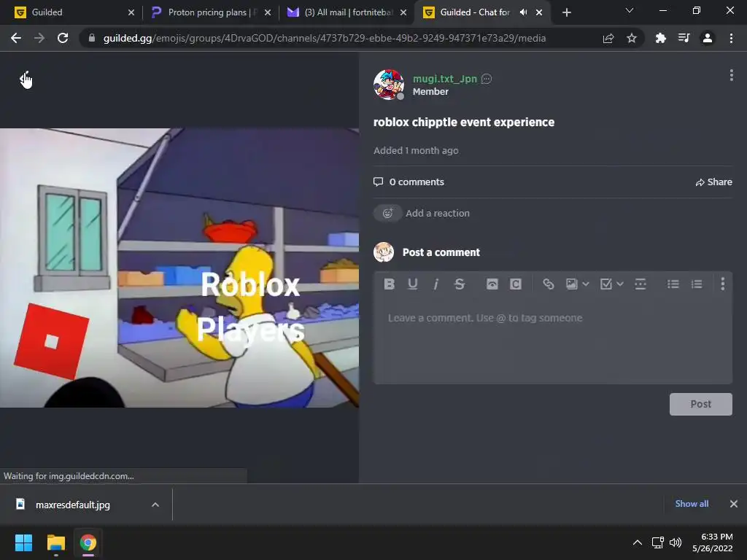Mute the audio playing Guilded tab
Image resolution: width=747 pixels, height=560 pixels.
pyautogui.click(x=524, y=12)
